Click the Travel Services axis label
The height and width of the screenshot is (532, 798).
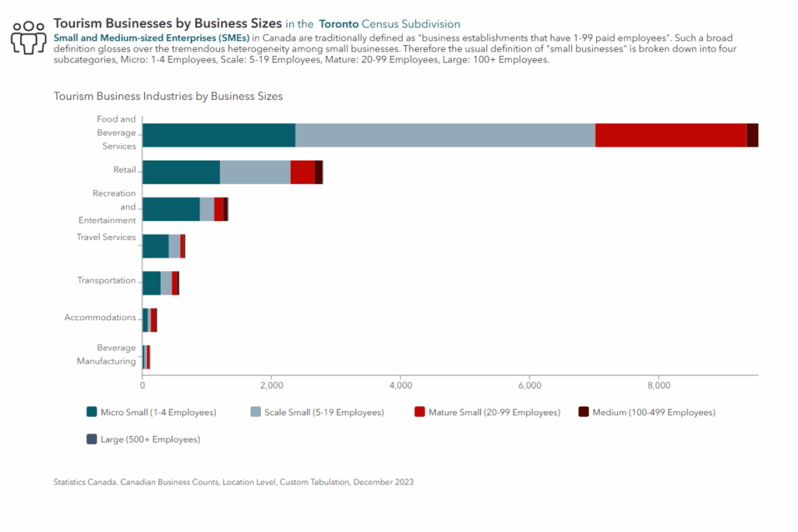pos(106,237)
